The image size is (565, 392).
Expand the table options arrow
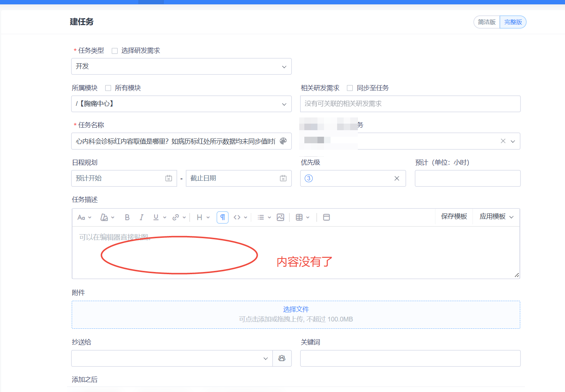click(308, 217)
